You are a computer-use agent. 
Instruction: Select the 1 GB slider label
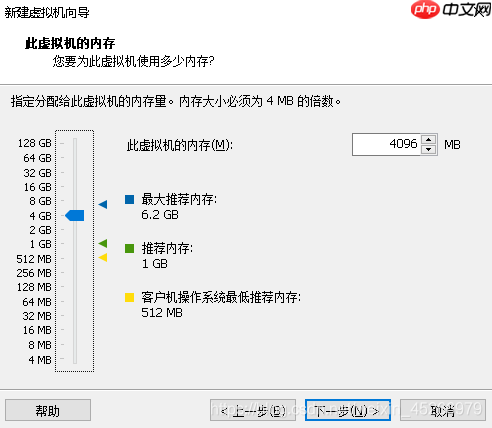[40, 244]
